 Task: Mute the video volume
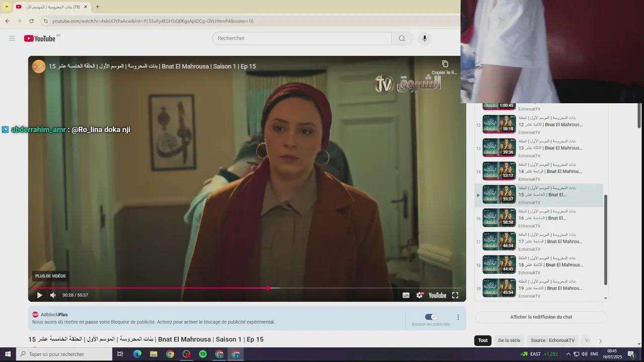click(53, 295)
